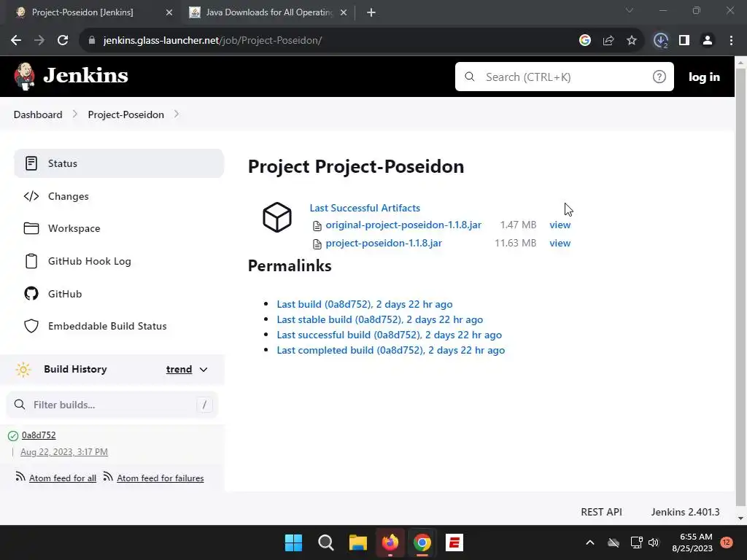Open the Last build (0a8d752) permalink
The image size is (747, 560).
(x=365, y=304)
